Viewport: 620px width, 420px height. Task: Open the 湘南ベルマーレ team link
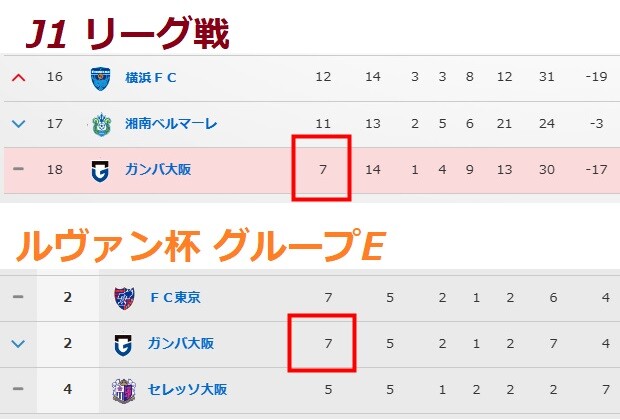[x=171, y=124]
